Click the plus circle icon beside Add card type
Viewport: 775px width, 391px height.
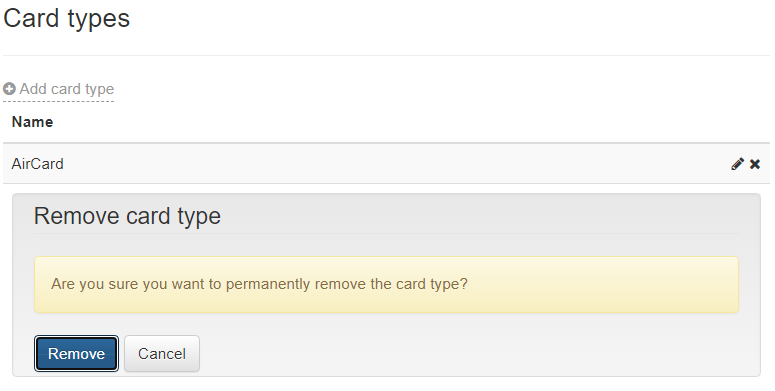9,89
